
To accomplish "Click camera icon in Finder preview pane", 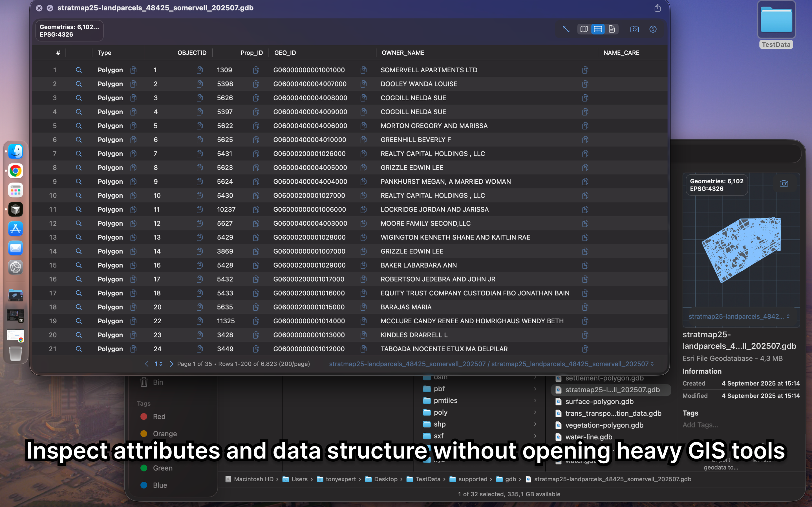I will (784, 183).
